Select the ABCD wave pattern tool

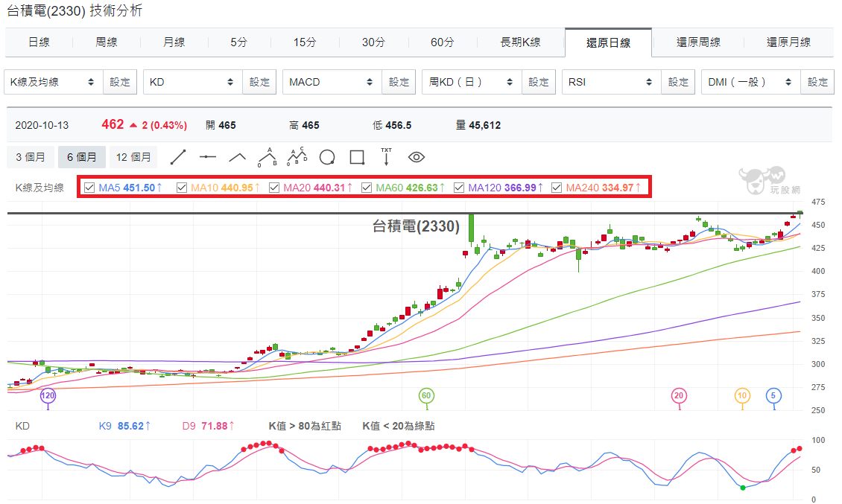pos(297,157)
